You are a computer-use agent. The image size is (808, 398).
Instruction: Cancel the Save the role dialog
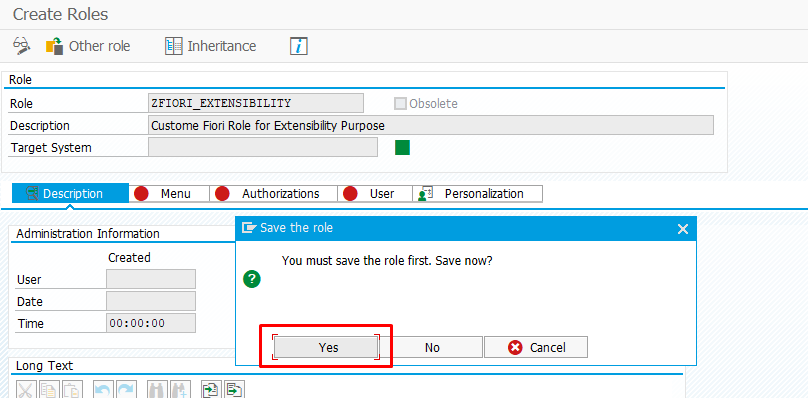pyautogui.click(x=536, y=347)
